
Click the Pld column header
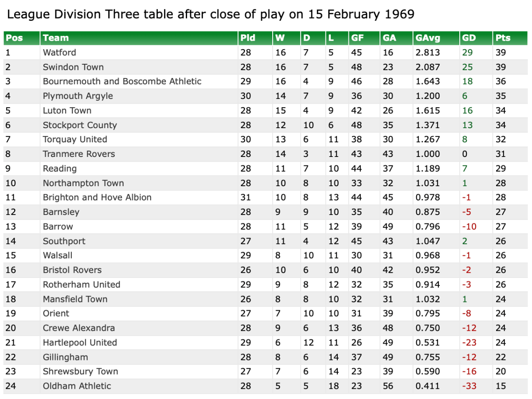(248, 38)
